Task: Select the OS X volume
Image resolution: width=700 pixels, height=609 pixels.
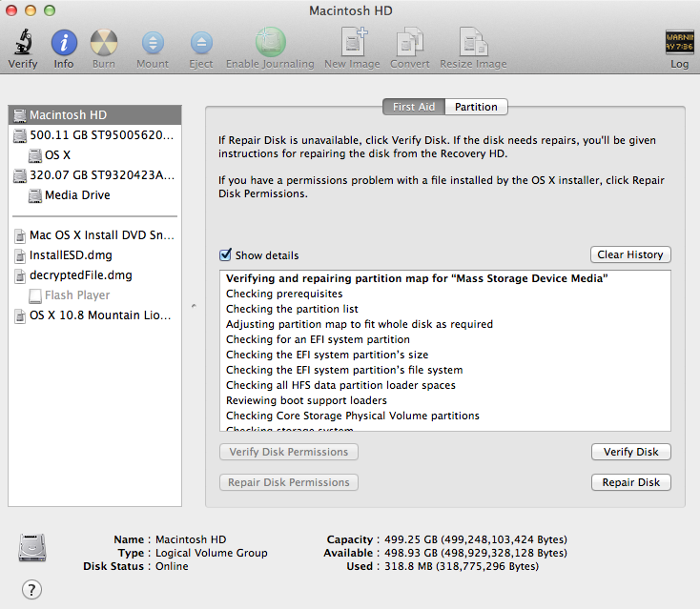Action: click(x=94, y=155)
